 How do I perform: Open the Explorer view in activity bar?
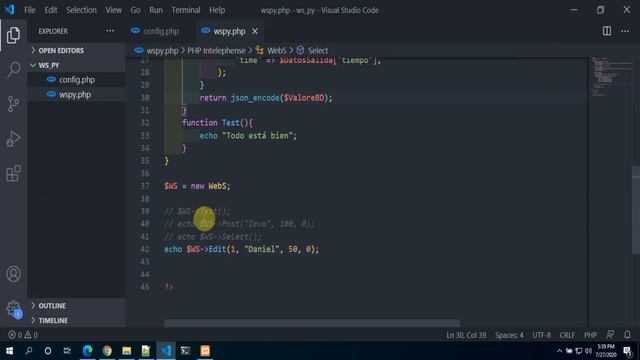pyautogui.click(x=13, y=35)
